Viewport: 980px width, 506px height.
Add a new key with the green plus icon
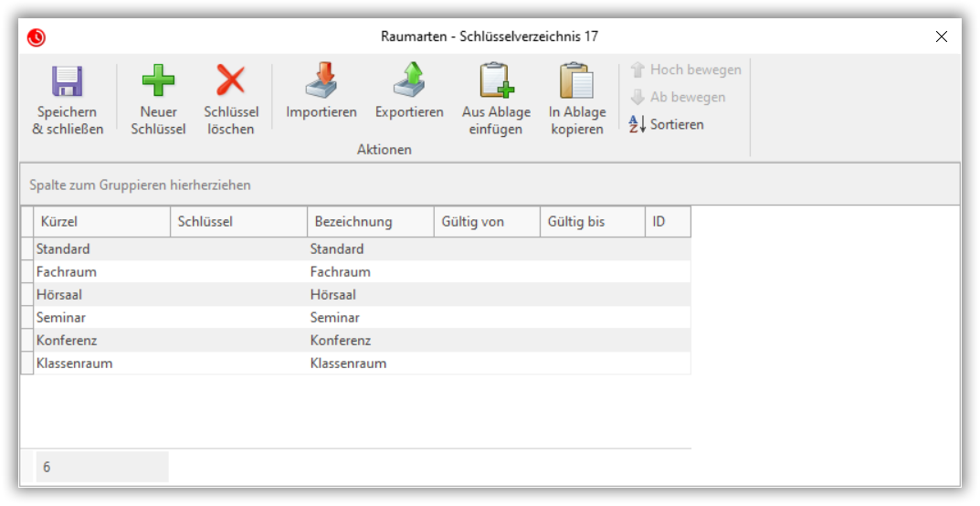pyautogui.click(x=158, y=80)
